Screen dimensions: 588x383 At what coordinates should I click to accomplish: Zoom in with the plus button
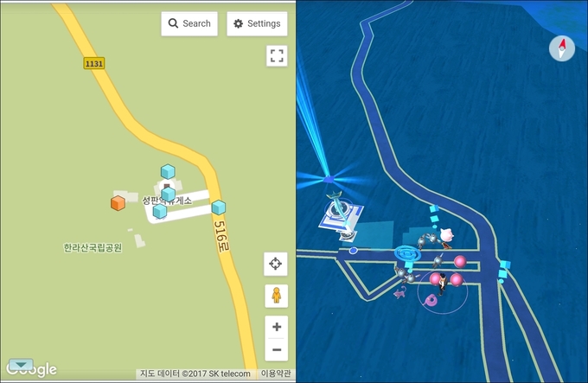click(277, 327)
